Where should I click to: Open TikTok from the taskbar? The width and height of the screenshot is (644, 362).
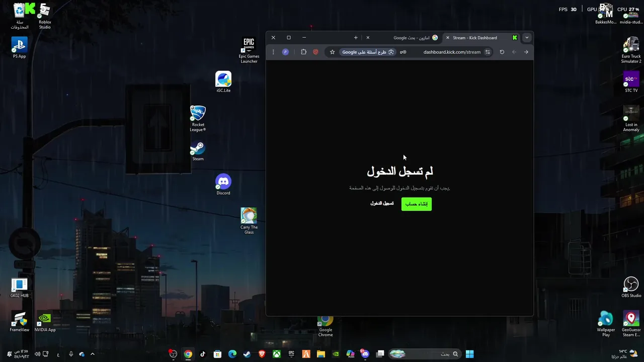[x=203, y=354]
